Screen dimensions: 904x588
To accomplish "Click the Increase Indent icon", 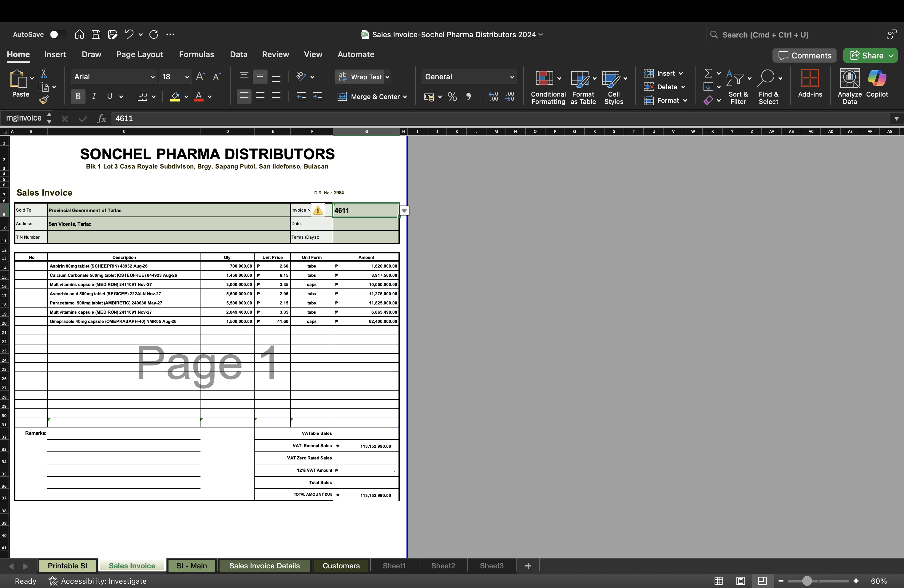I will coord(317,97).
